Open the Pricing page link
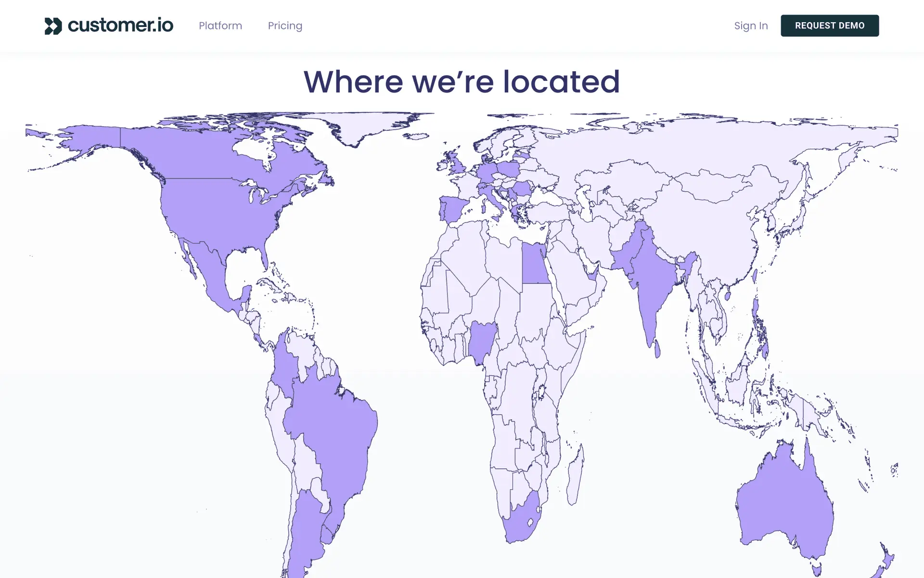 click(285, 26)
